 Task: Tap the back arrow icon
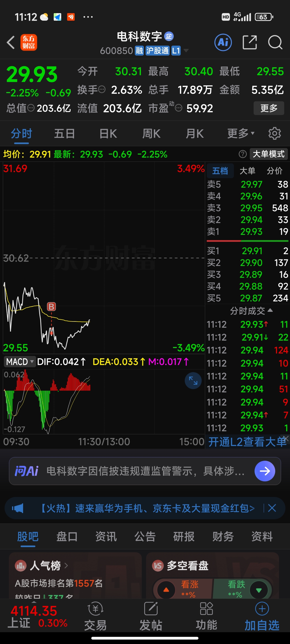[11, 42]
